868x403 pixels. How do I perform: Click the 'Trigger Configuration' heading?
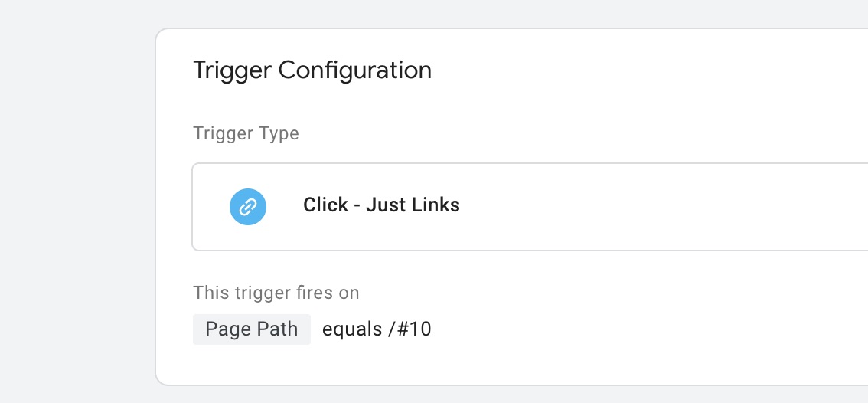pos(312,70)
